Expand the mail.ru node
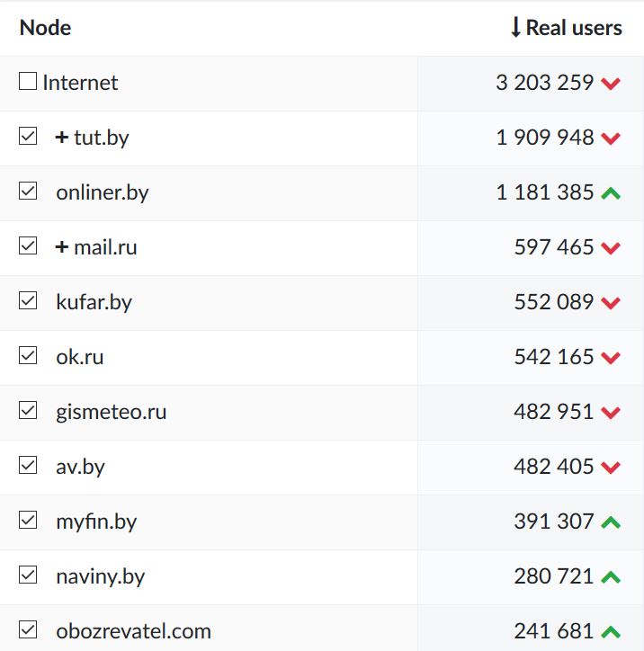This screenshot has width=644, height=651. [x=61, y=247]
